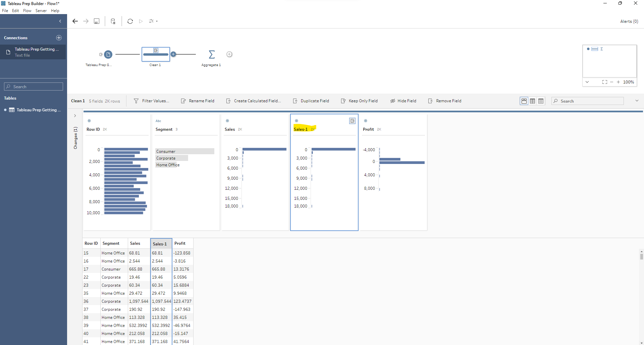Viewport: 644px width, 345px height.
Task: Open the Help menu
Action: click(55, 11)
